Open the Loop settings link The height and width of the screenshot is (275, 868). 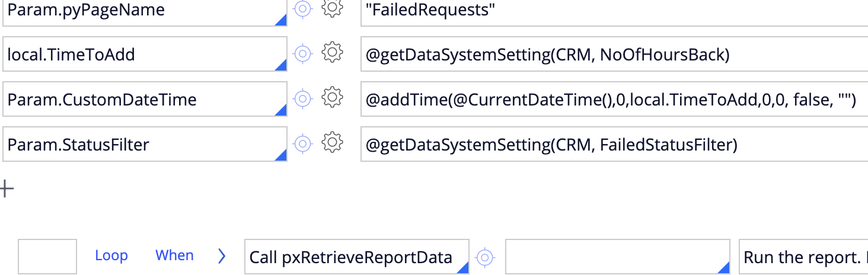[111, 255]
